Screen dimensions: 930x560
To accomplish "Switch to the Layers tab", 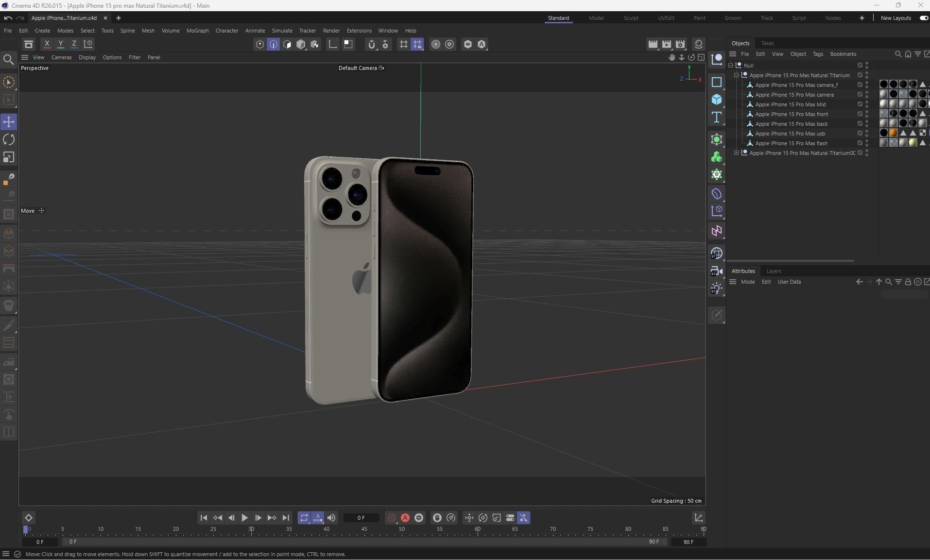I will pos(774,271).
